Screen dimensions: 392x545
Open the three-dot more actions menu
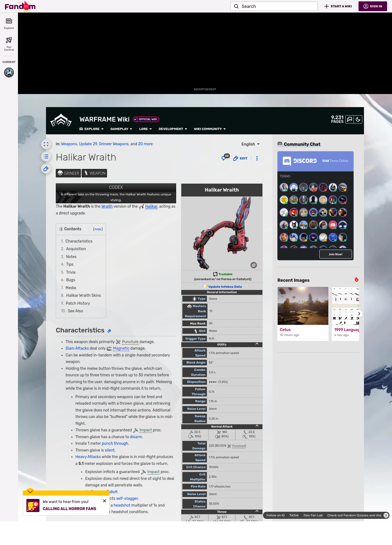click(x=257, y=158)
